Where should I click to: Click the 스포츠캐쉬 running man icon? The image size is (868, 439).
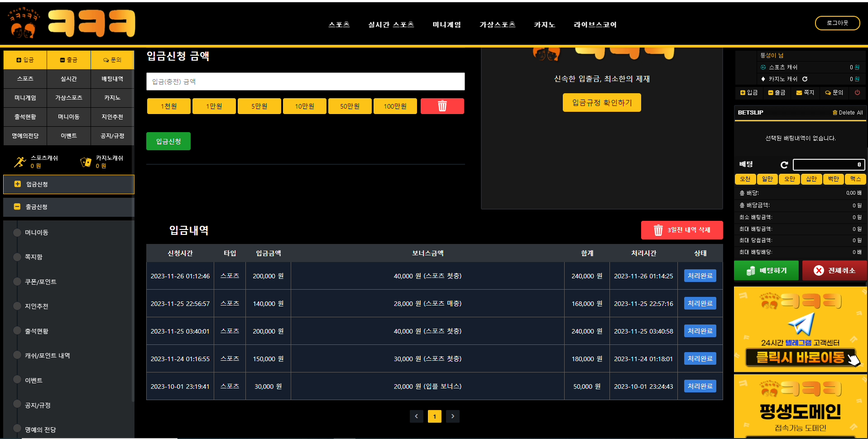tap(20, 162)
